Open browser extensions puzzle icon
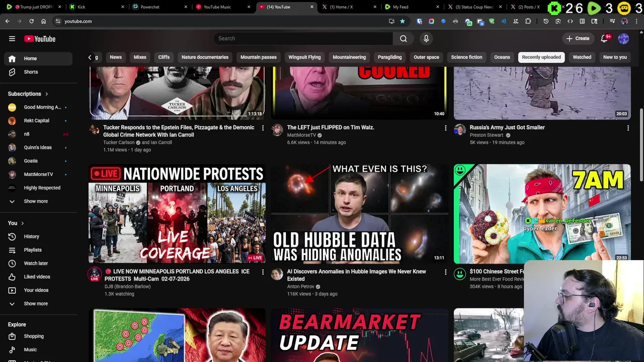 [528, 21]
